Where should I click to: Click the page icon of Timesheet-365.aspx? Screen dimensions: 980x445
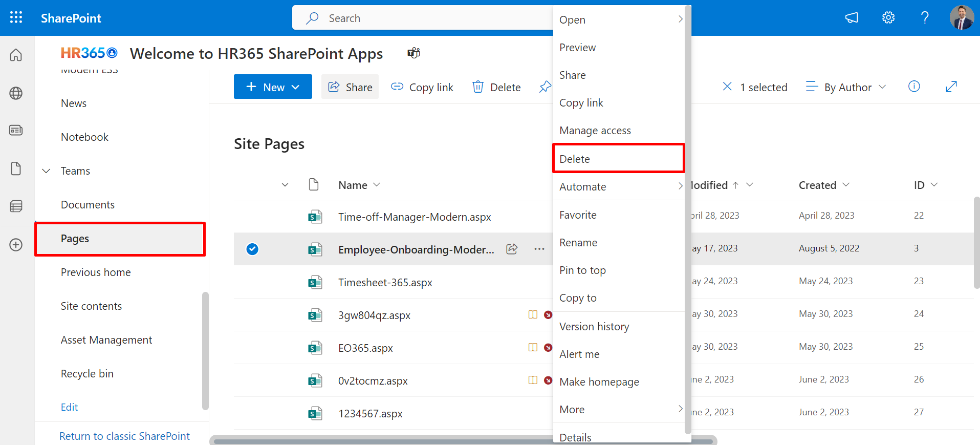[x=315, y=282]
